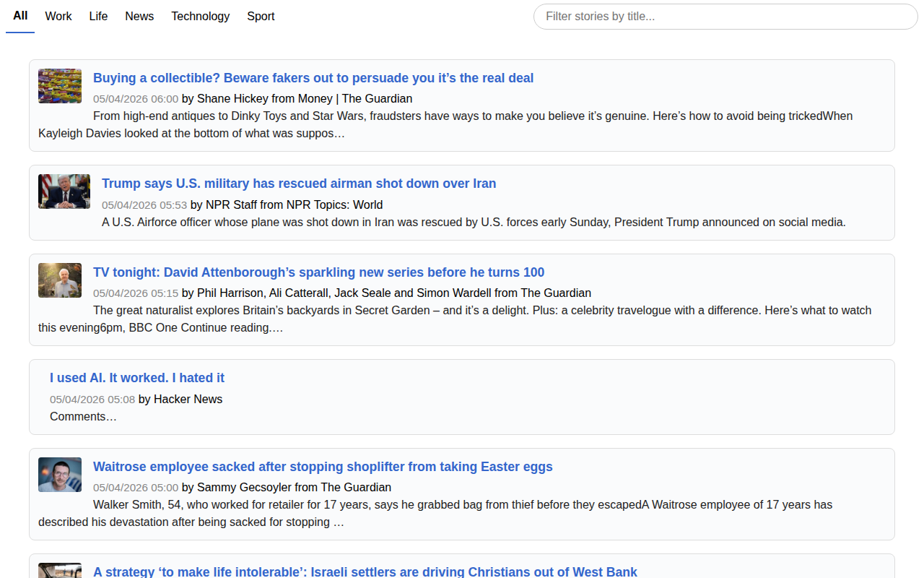Image resolution: width=924 pixels, height=578 pixels.
Task: Open Israeli settlers West Bank headline
Action: tap(365, 571)
